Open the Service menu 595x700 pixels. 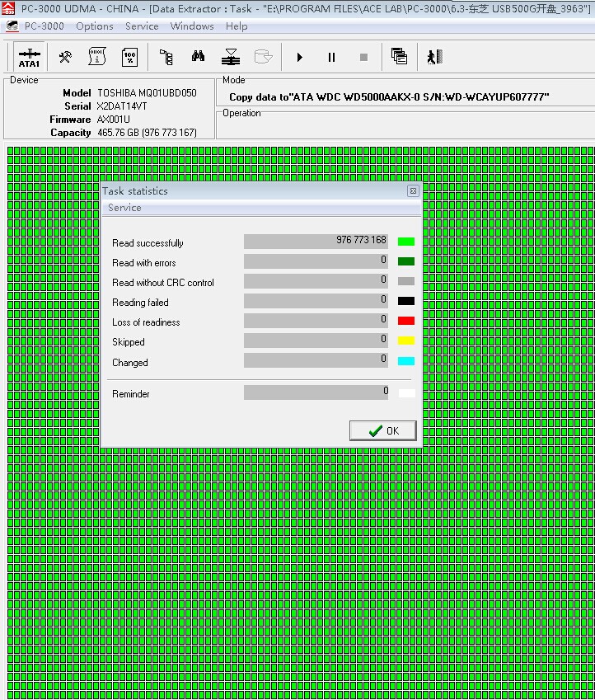[142, 26]
